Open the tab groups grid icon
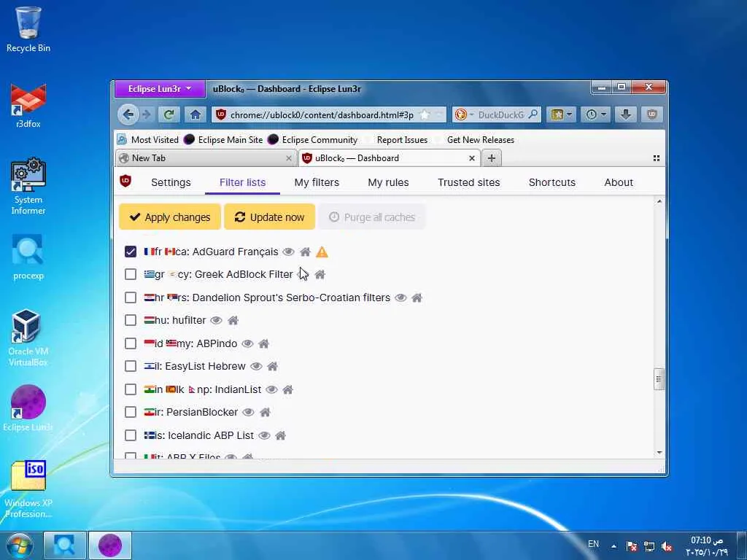The image size is (747, 560). (657, 158)
